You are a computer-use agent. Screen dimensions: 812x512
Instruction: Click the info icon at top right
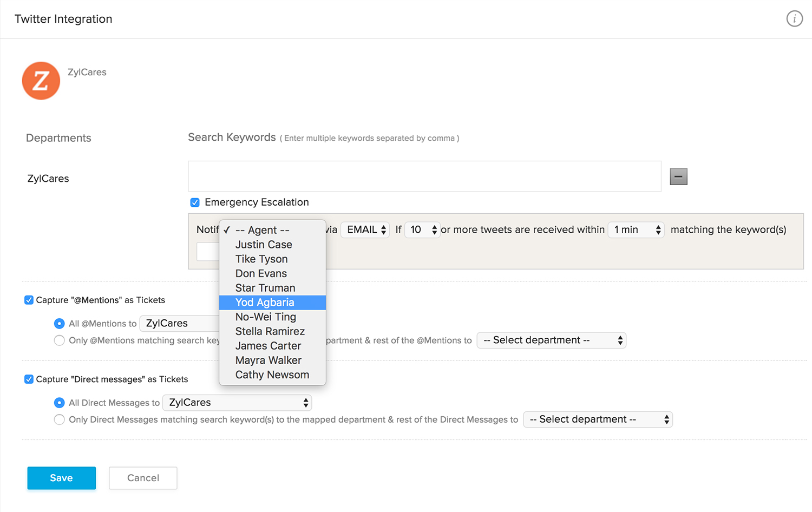(794, 19)
